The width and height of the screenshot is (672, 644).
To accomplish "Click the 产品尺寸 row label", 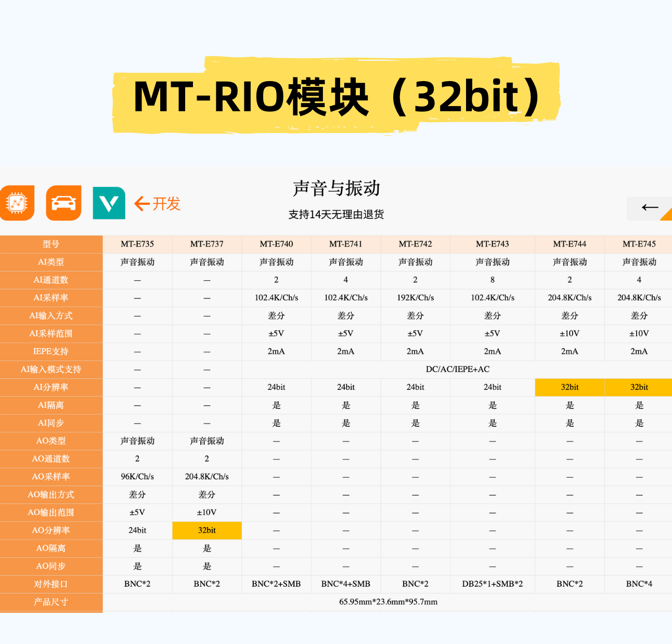I will pos(51,602).
